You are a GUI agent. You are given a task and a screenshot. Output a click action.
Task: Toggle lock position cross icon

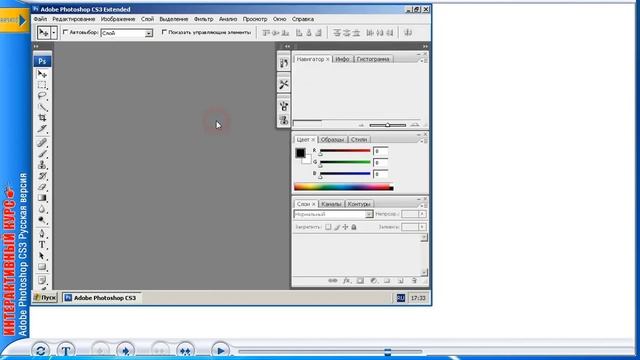345,227
